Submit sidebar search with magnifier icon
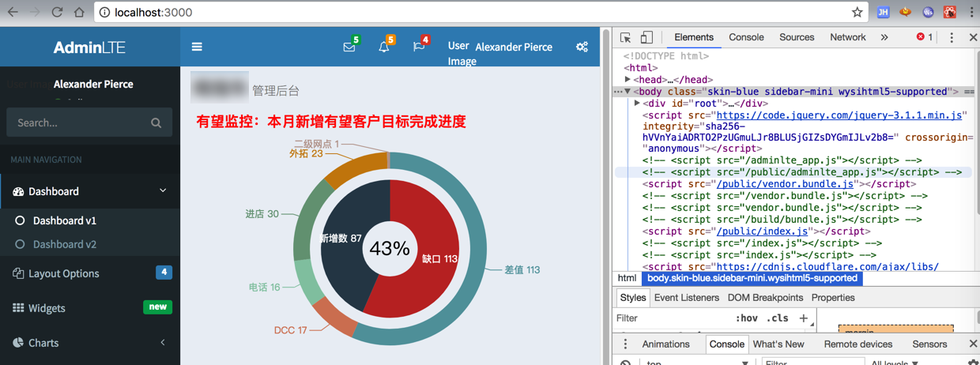 [156, 122]
